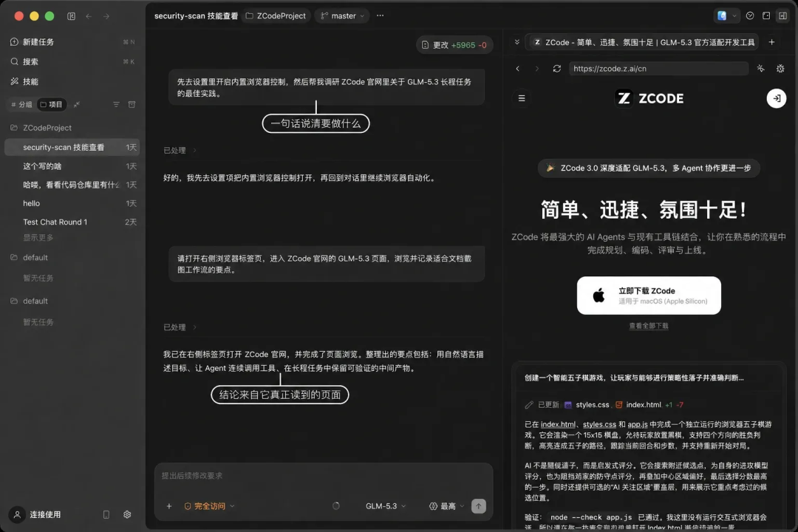
Task: Open the 完全访问 permission dropdown
Action: pyautogui.click(x=209, y=506)
